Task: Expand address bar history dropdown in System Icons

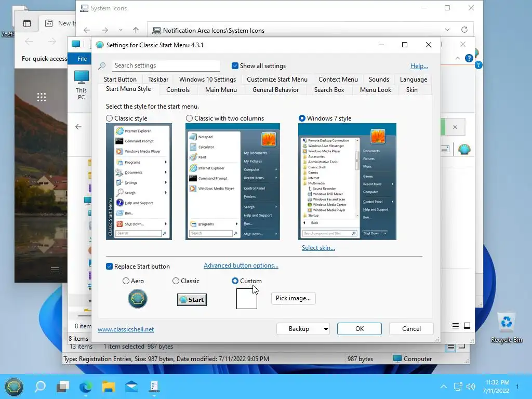Action: pyautogui.click(x=447, y=30)
